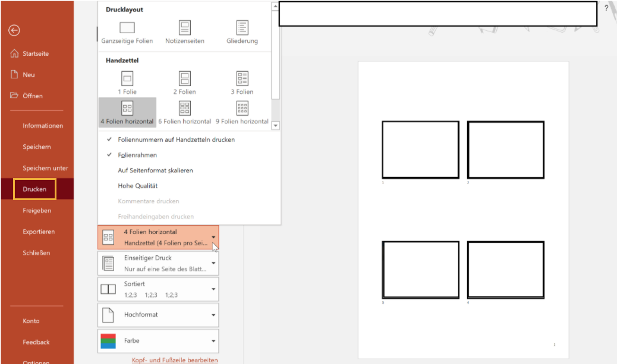
Task: Open the Exportieren menu item
Action: click(39, 232)
